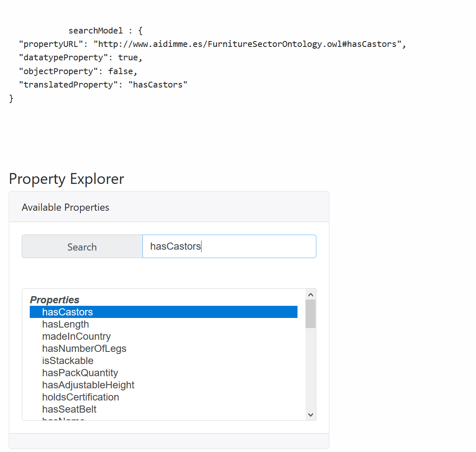
Task: Select the isStackable property
Action: [x=67, y=361]
